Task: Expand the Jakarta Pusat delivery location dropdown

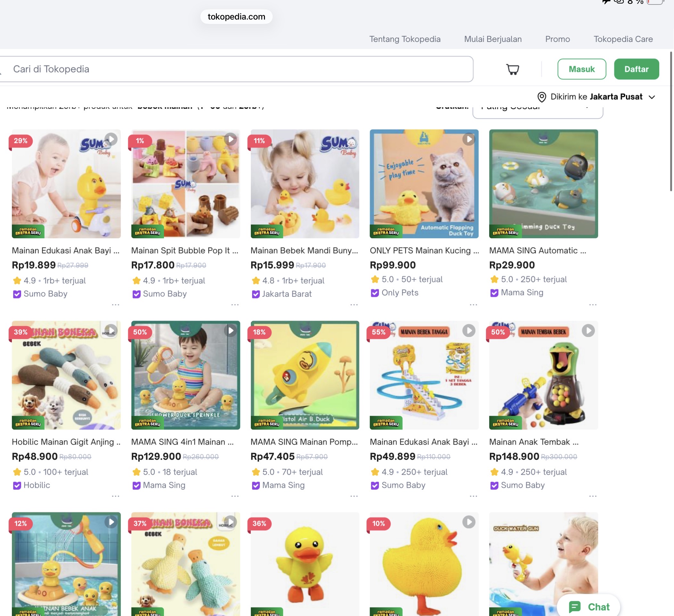Action: click(651, 97)
